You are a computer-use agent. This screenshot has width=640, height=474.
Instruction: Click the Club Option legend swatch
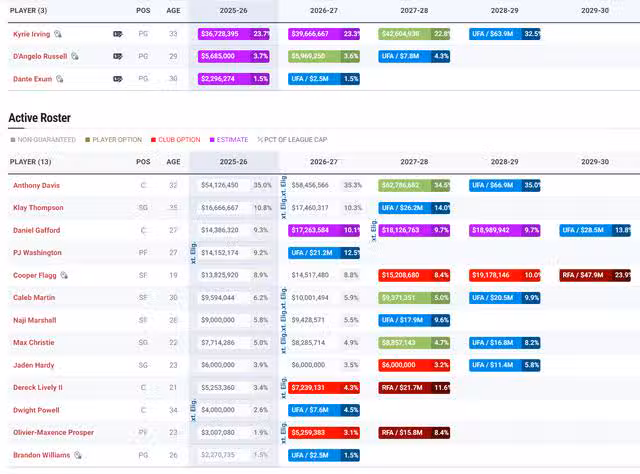tap(153, 140)
